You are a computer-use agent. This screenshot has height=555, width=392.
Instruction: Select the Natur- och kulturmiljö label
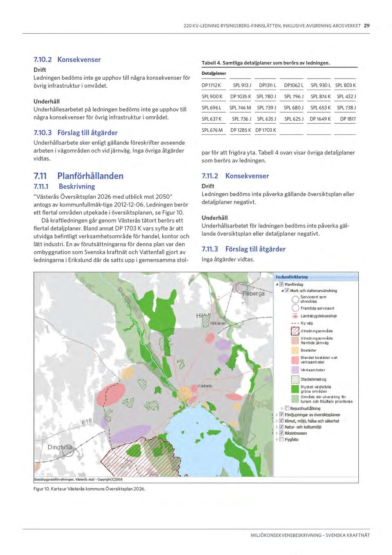[303, 427]
